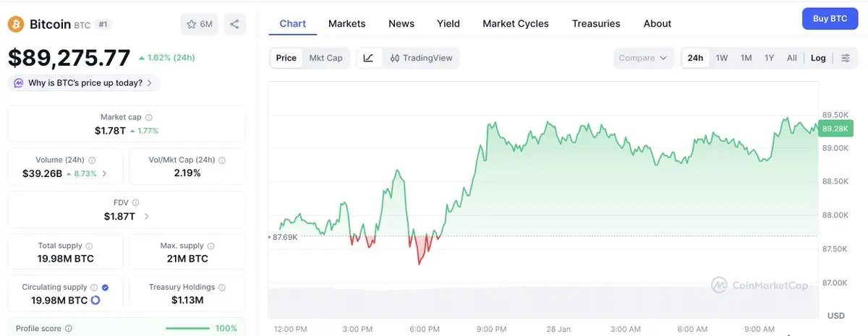Screen dimensions: 868x336
Task: Add Bitcoin to watchlist via star button
Action: (x=199, y=24)
